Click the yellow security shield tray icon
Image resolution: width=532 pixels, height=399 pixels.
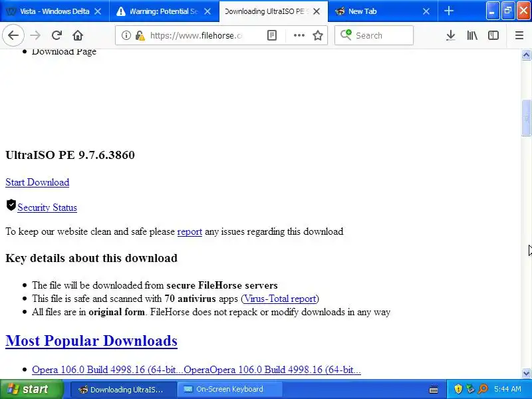point(458,389)
